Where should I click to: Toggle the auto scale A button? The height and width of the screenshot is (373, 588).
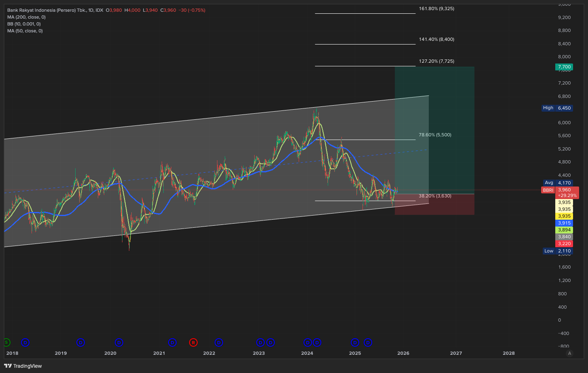pos(569,353)
